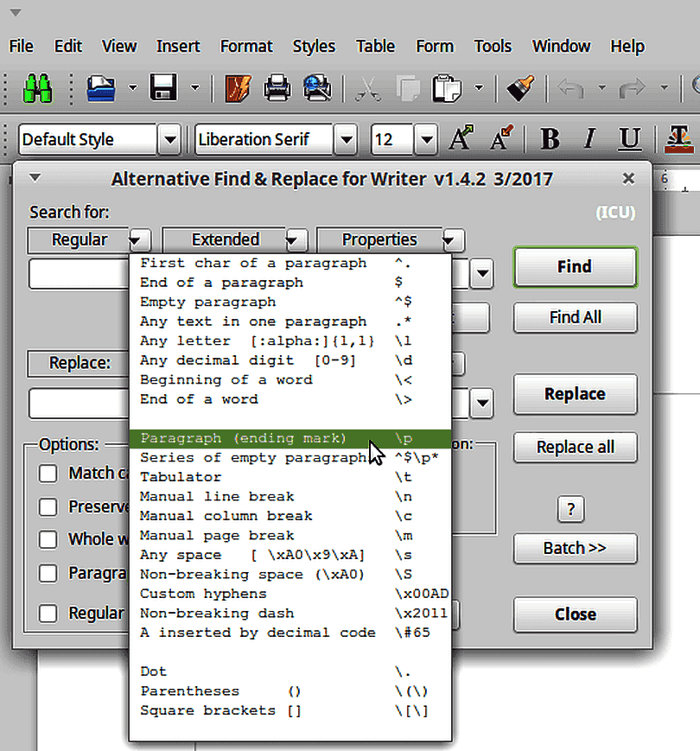Select 'Manual line break' from list
The image size is (700, 751).
coord(217,496)
